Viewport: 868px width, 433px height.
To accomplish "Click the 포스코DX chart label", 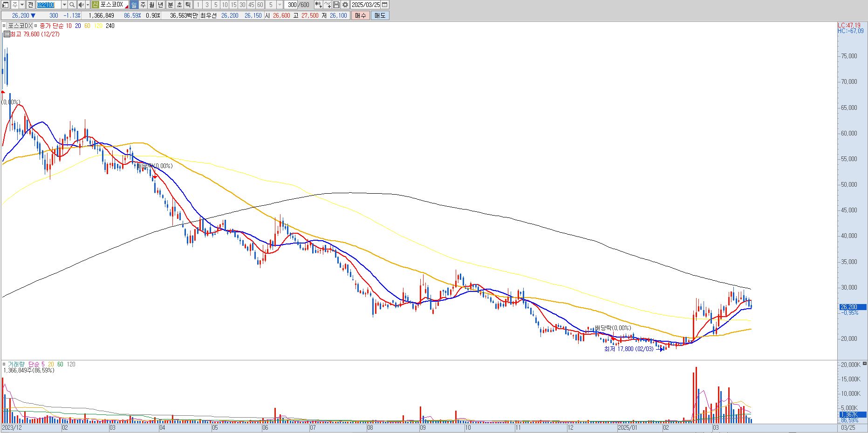I will 20,26.
